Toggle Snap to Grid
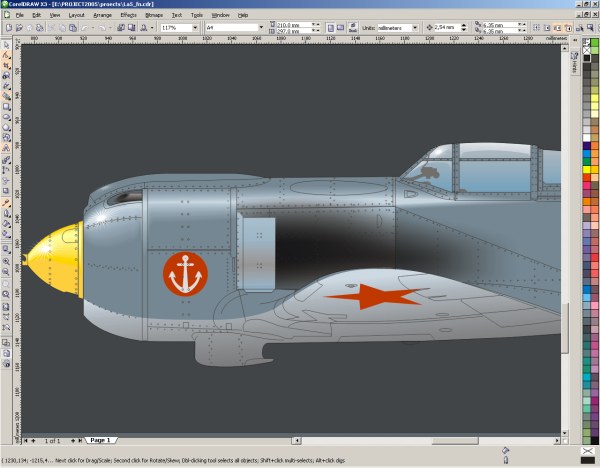The width and height of the screenshot is (600, 468). [536, 28]
